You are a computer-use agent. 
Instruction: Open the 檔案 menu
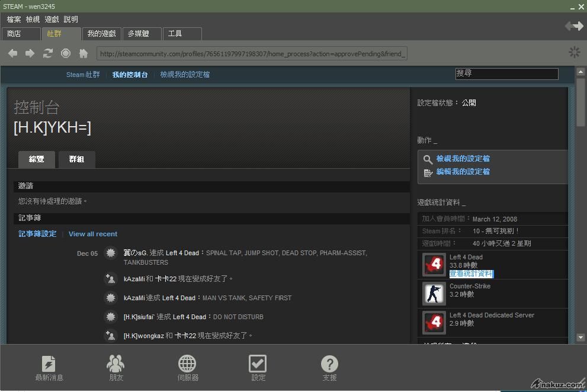pyautogui.click(x=14, y=20)
